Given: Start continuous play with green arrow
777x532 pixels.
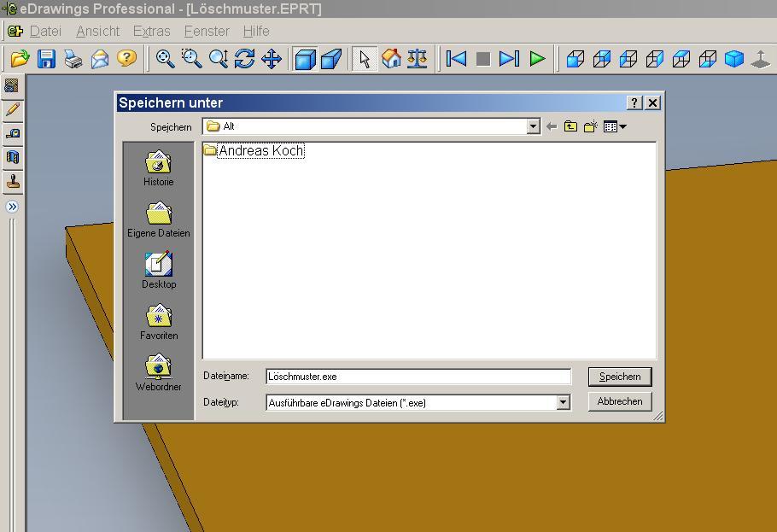Looking at the screenshot, I should 537,59.
